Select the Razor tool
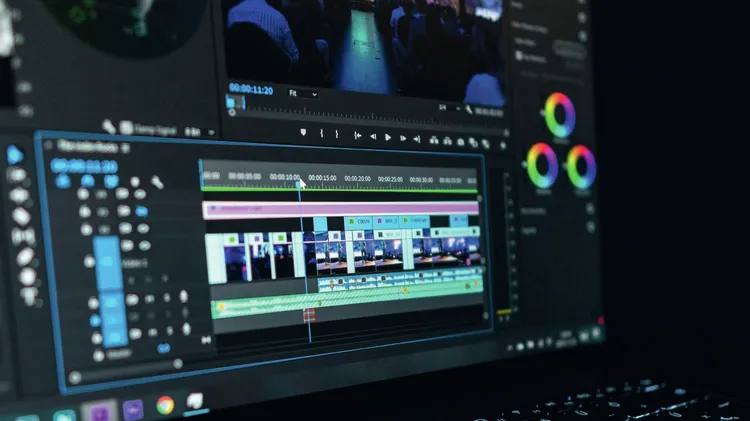The height and width of the screenshot is (421, 750). (x=22, y=216)
